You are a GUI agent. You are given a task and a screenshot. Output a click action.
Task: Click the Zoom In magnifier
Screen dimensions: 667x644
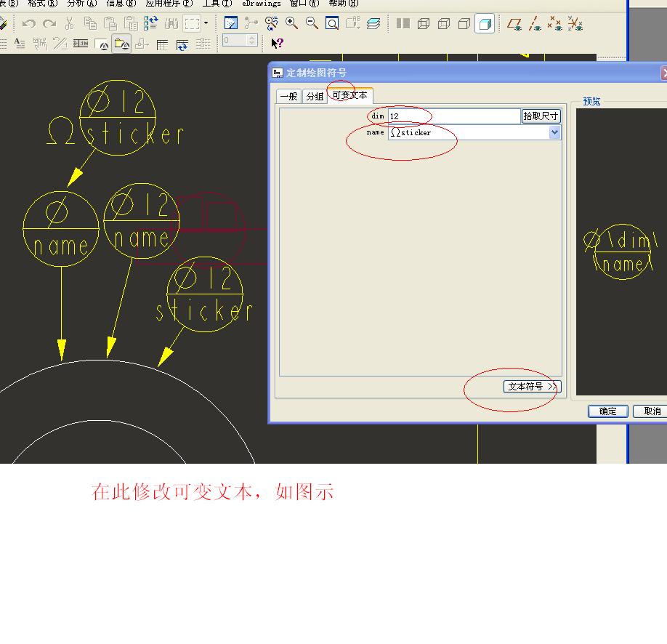point(292,23)
